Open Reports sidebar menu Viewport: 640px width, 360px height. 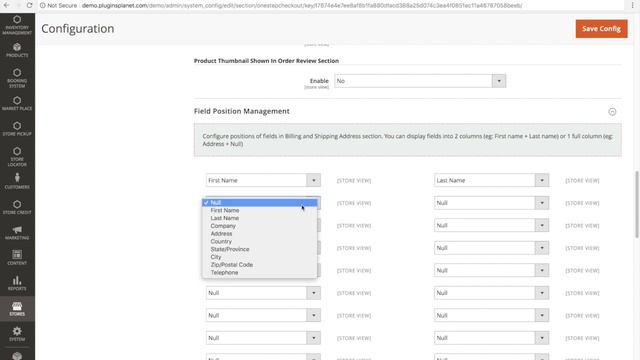(x=17, y=283)
